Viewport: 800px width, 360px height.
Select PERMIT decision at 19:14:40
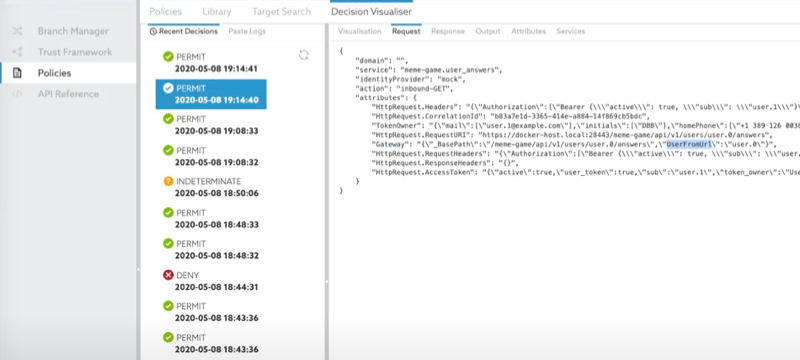pos(211,94)
